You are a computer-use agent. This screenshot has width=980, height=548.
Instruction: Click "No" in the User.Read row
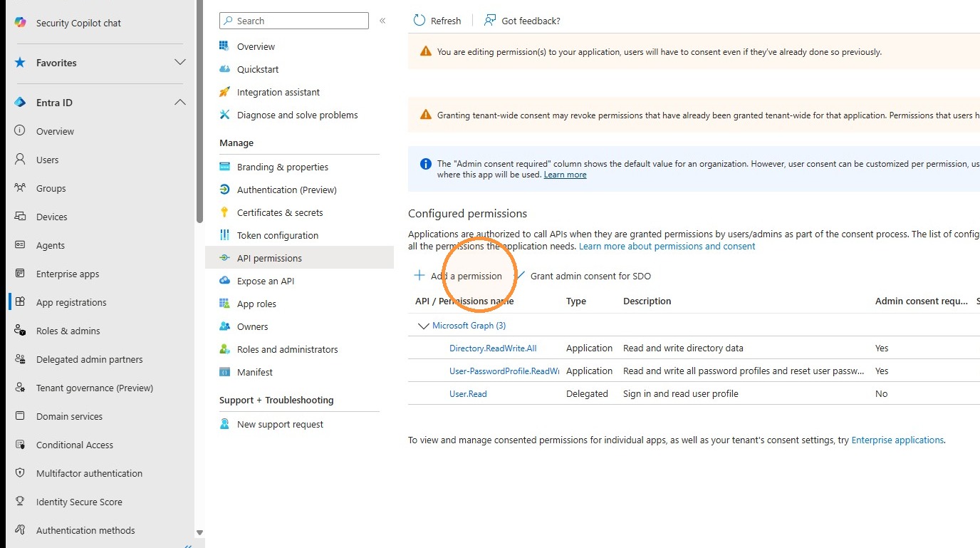(x=882, y=393)
